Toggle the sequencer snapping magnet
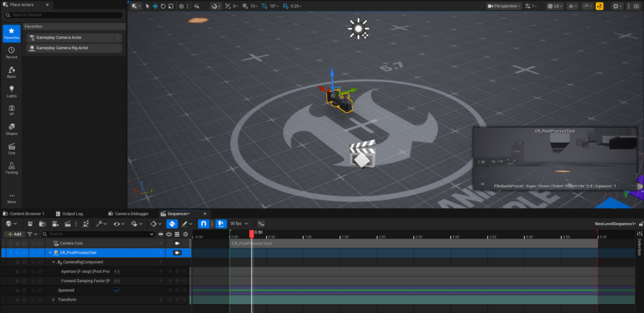 click(x=204, y=223)
